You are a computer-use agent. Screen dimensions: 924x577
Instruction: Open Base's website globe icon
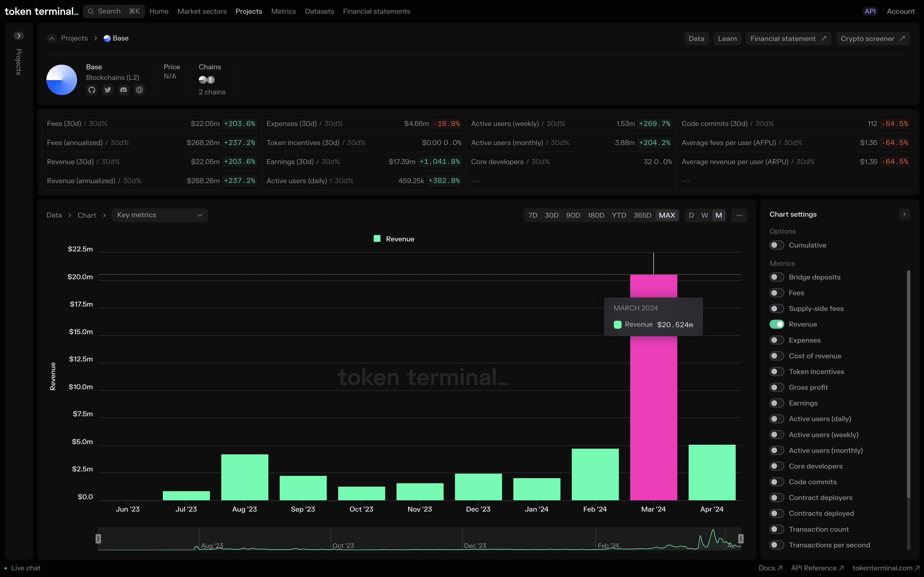[139, 90]
